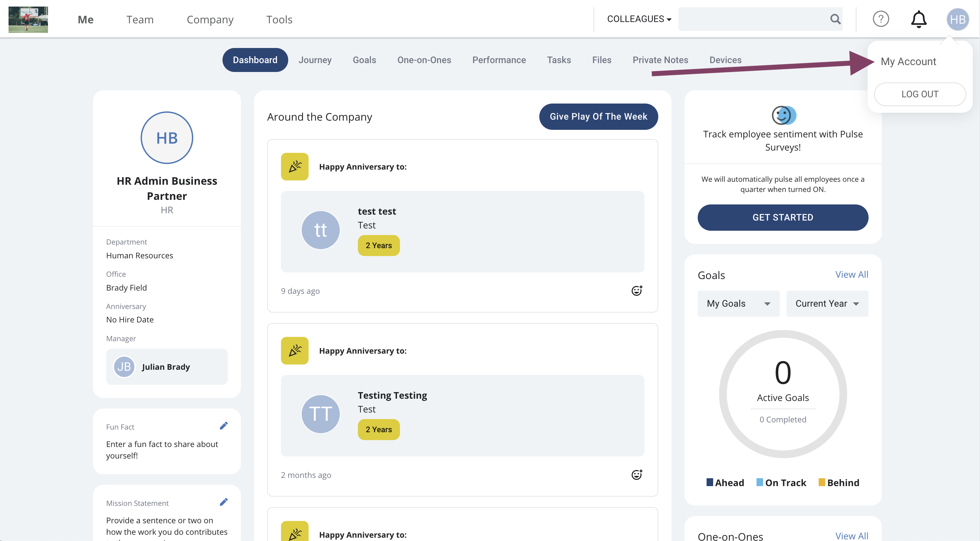This screenshot has height=541, width=980.
Task: Click the Behind legend color swatch
Action: pos(821,482)
